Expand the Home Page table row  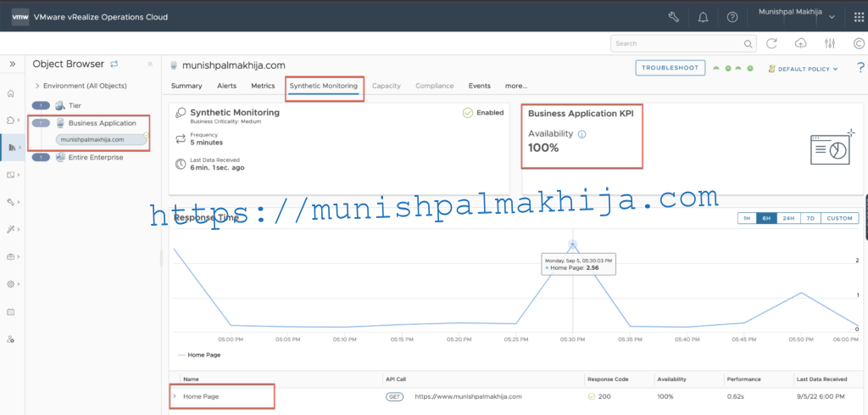(175, 396)
